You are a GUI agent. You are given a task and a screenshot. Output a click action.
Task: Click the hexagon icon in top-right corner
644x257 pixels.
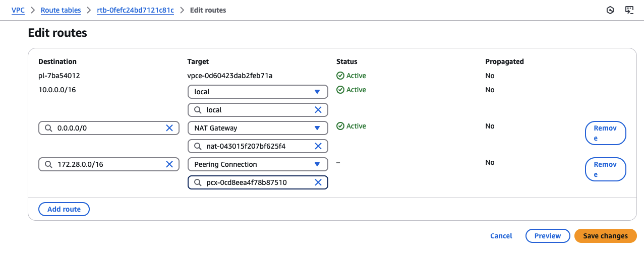click(x=610, y=10)
